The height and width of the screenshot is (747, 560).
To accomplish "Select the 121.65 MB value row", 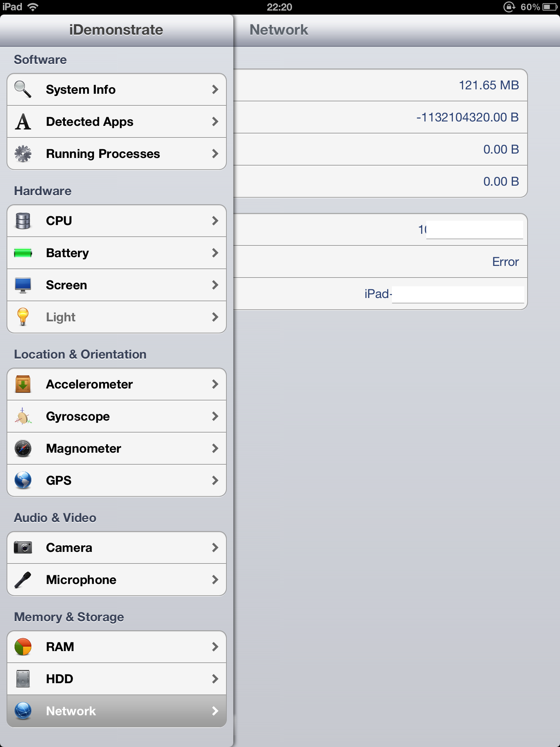I will coord(380,85).
